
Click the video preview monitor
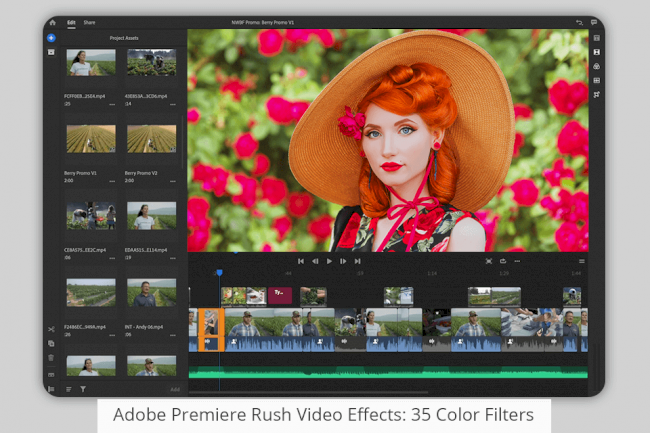click(x=388, y=140)
